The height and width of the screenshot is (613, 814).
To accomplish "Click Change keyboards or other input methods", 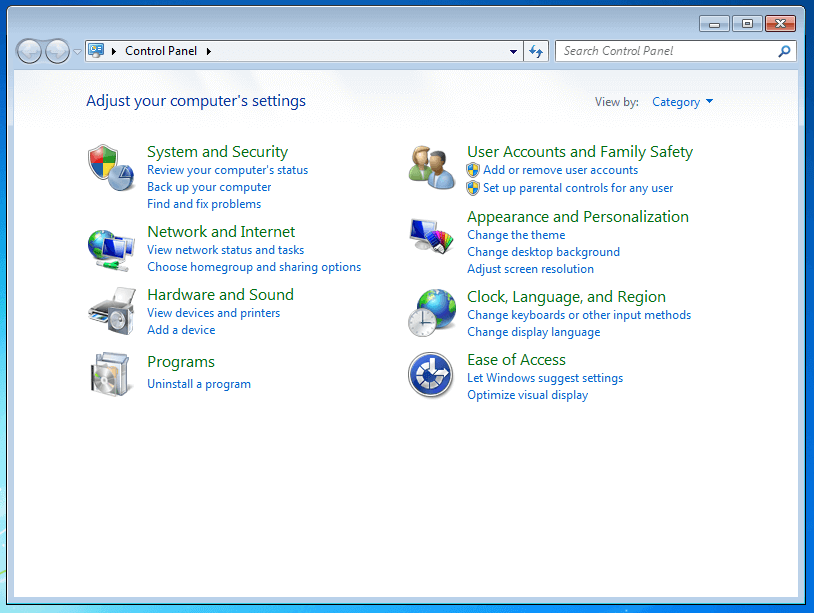I will pos(579,315).
